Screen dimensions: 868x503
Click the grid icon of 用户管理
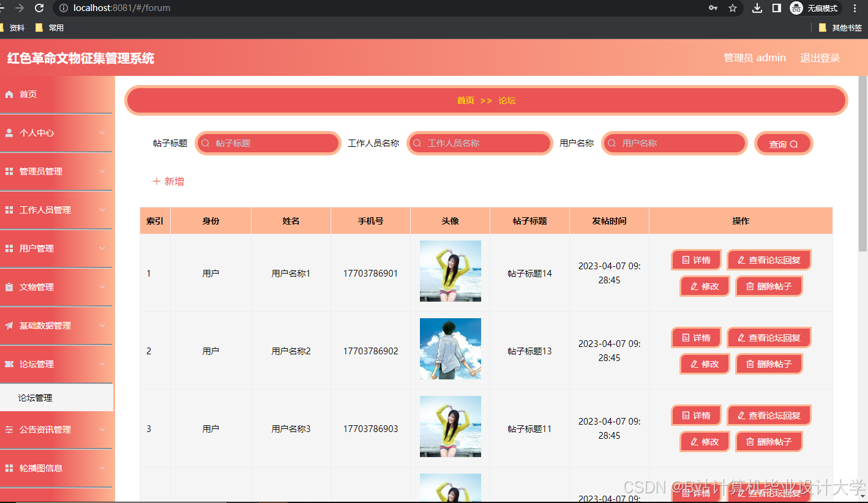click(9, 248)
